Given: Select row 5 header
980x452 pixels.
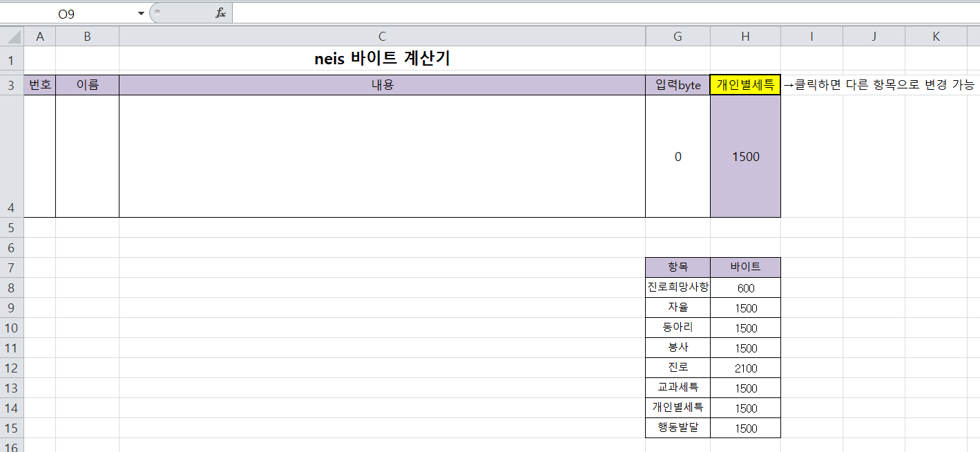Looking at the screenshot, I should (12, 227).
